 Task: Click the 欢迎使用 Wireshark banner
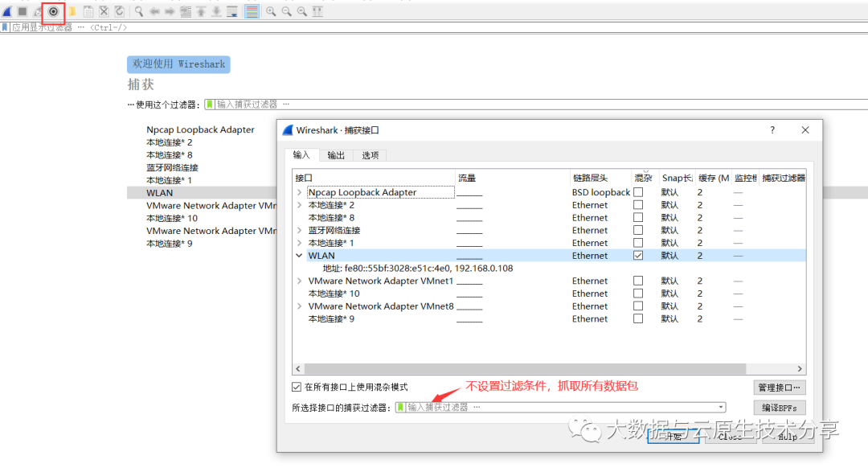pyautogui.click(x=178, y=64)
